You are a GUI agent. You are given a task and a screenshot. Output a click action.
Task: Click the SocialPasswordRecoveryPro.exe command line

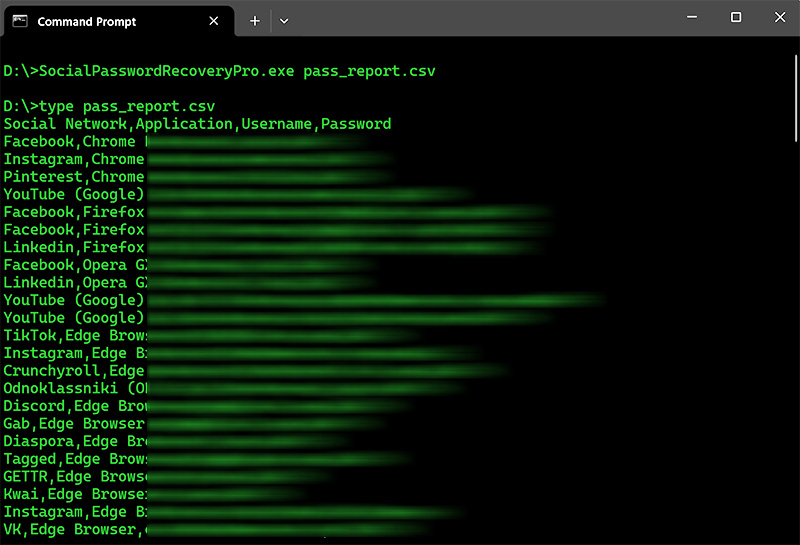tap(219, 71)
